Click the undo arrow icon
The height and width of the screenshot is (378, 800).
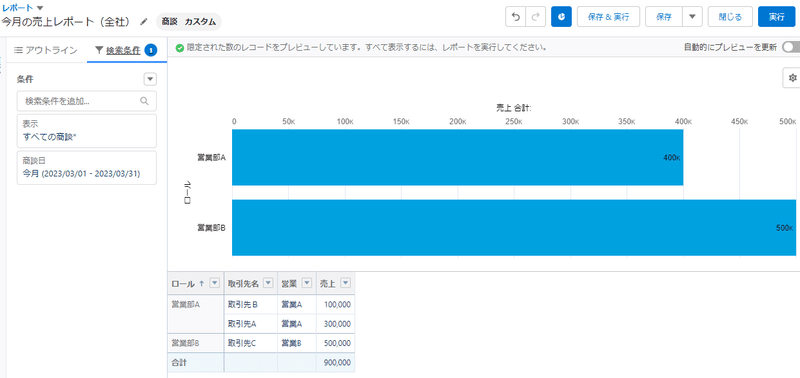pyautogui.click(x=515, y=17)
